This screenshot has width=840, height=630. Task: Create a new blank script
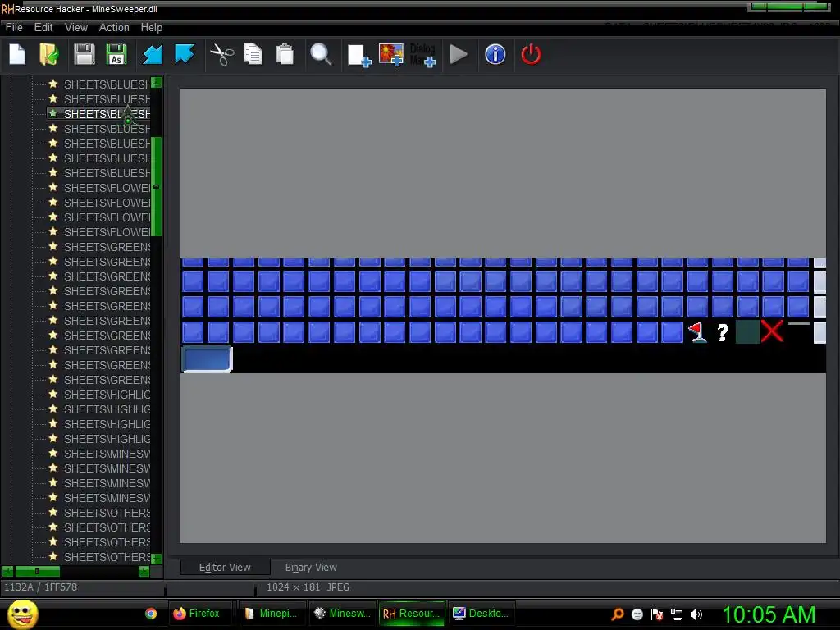(x=17, y=54)
